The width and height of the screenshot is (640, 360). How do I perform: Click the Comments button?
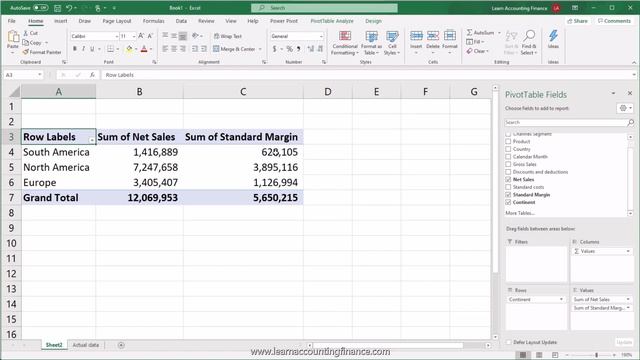pyautogui.click(x=614, y=21)
